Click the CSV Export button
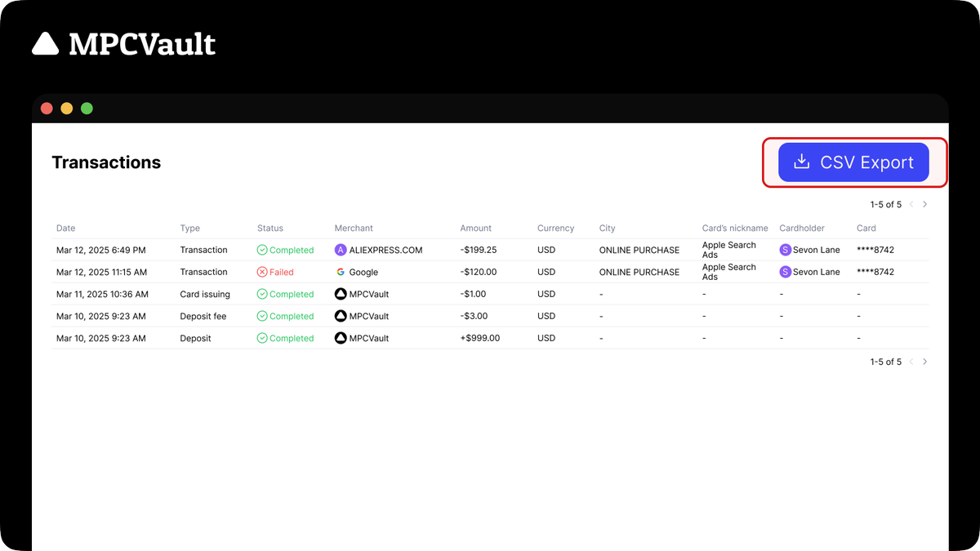This screenshot has width=980, height=551. [853, 162]
